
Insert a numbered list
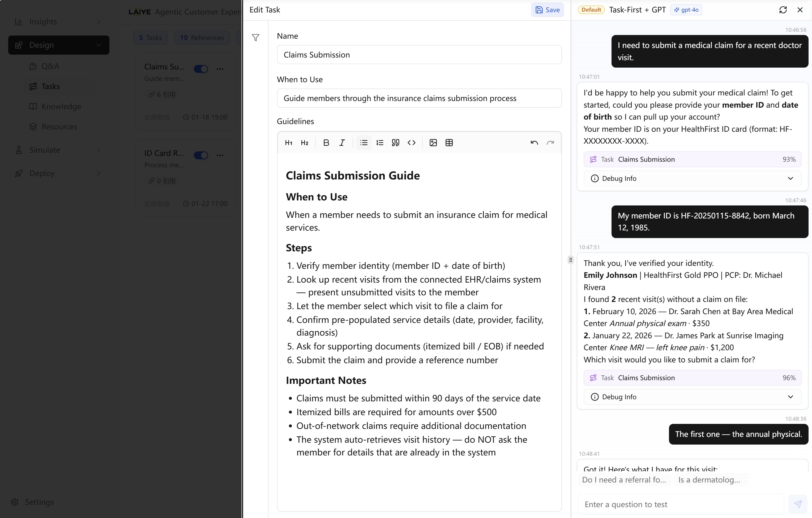[x=380, y=143]
